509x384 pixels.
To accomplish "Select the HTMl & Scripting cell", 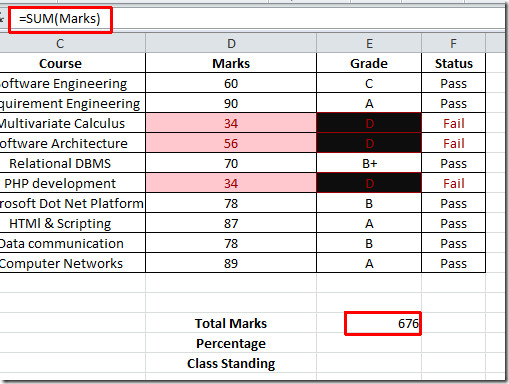I will click(x=73, y=223).
